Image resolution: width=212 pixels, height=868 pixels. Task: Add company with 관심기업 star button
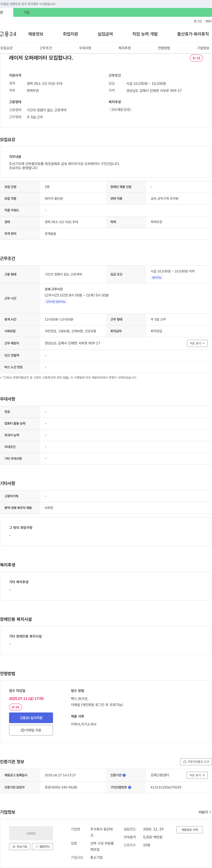pos(20,846)
